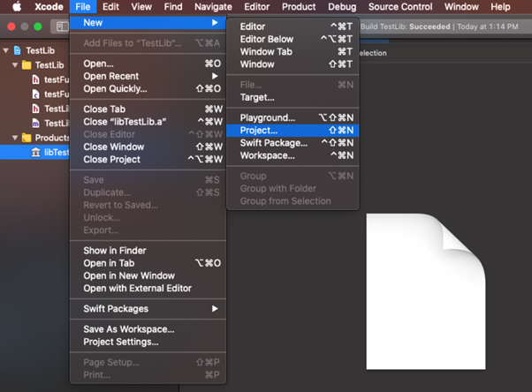This screenshot has height=392, width=532.
Task: Choose Window Tab in the New submenu
Action: click(x=293, y=51)
